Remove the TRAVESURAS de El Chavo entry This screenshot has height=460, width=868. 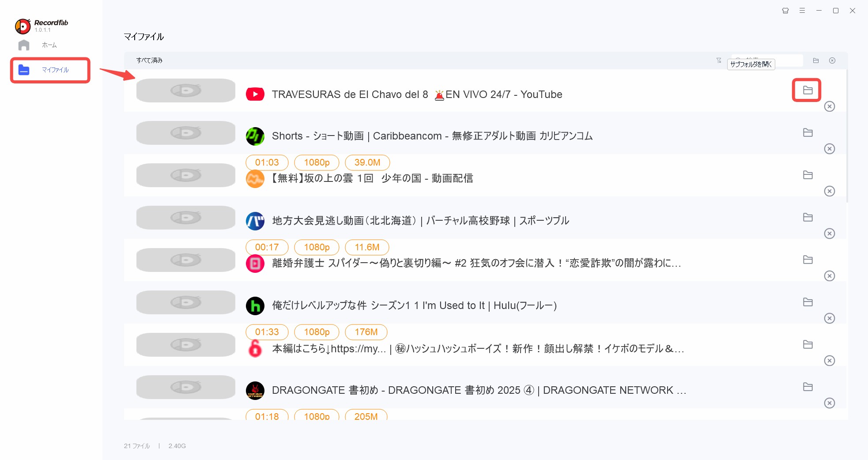click(x=830, y=106)
